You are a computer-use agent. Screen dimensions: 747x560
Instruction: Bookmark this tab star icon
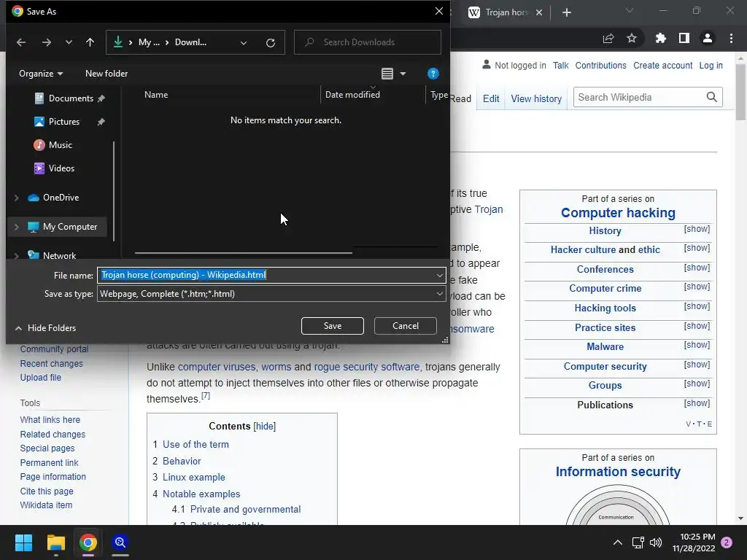[x=632, y=39]
